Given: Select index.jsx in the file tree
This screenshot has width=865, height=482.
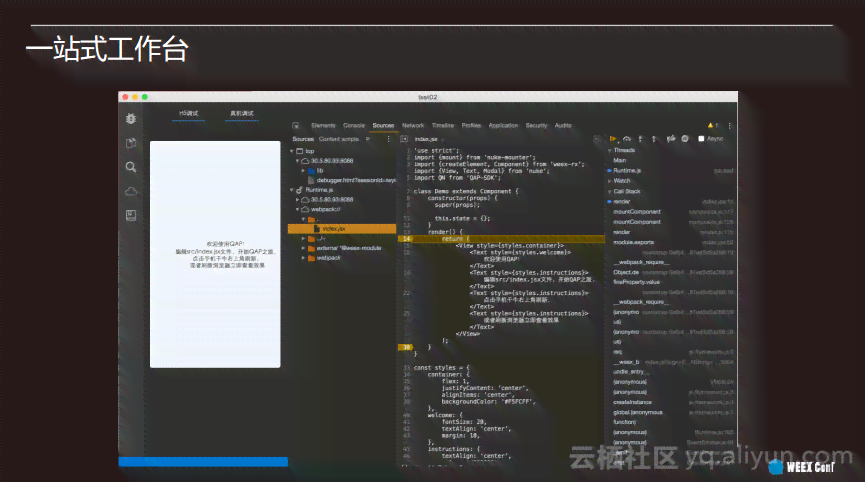Looking at the screenshot, I should pyautogui.click(x=342, y=228).
